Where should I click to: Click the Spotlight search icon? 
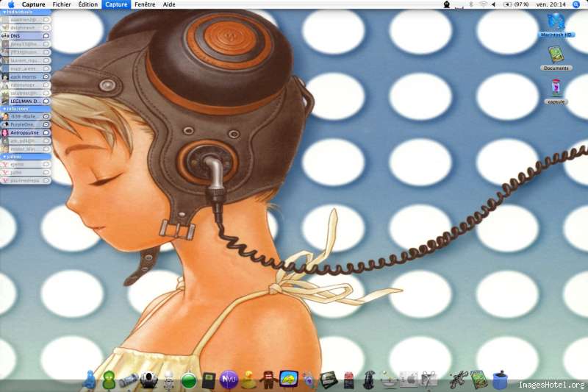coord(576,4)
